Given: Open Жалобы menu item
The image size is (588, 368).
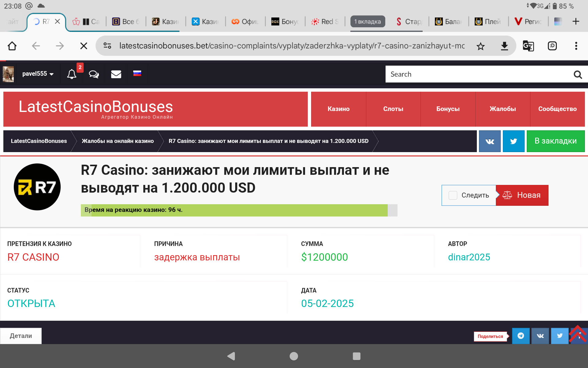Looking at the screenshot, I should click(503, 109).
